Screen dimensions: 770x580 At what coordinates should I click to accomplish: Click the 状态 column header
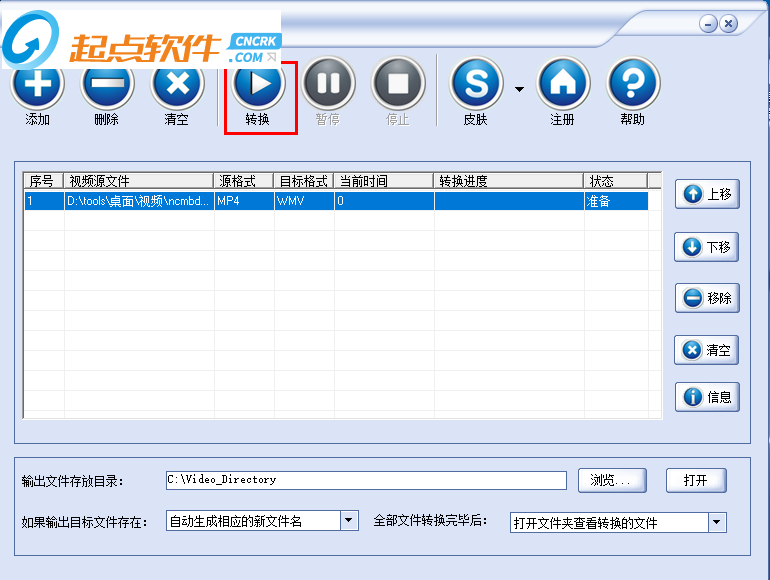click(616, 181)
